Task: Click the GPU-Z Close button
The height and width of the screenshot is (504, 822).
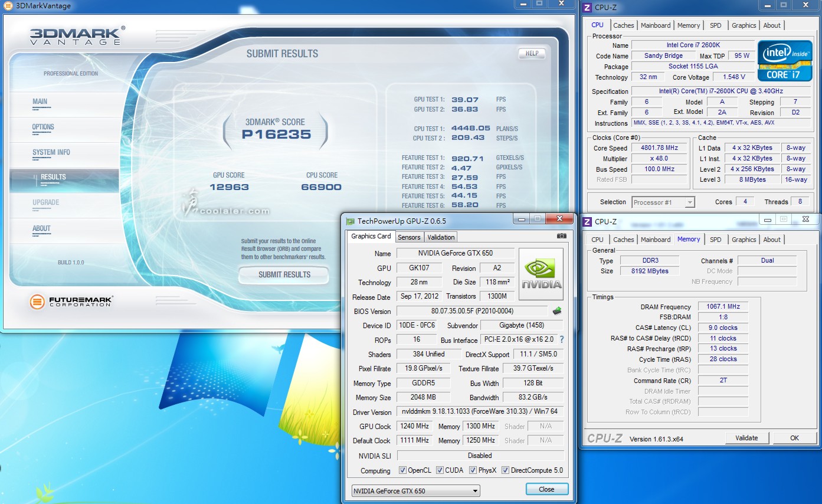Action: click(x=547, y=489)
